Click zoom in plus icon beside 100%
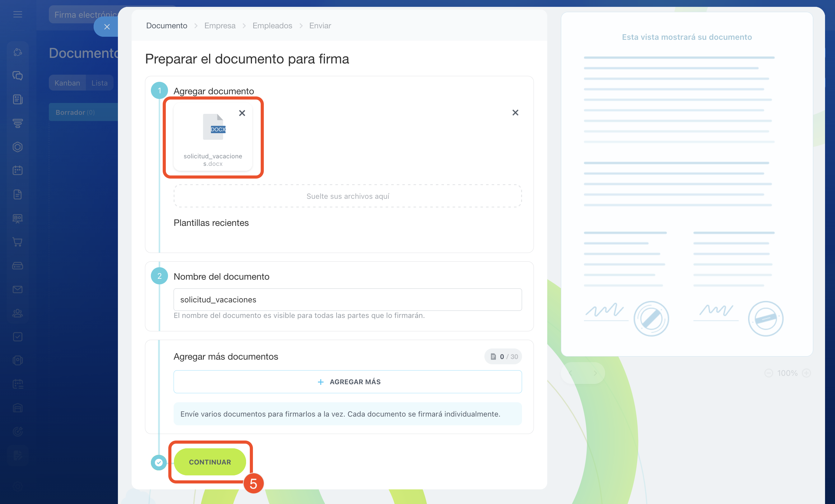Image resolution: width=835 pixels, height=504 pixels. pyautogui.click(x=806, y=373)
